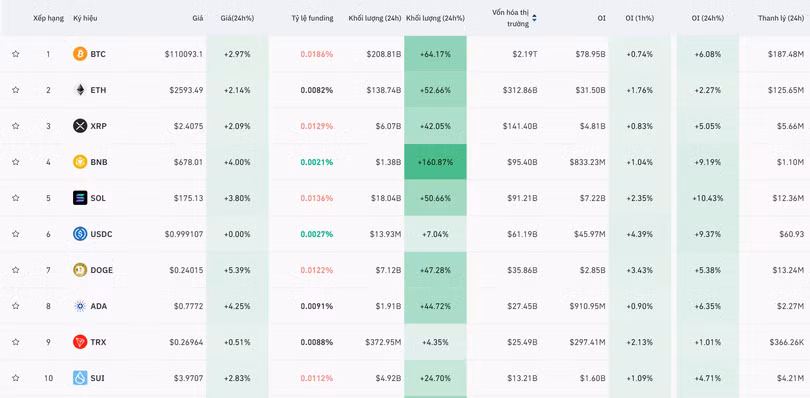The height and width of the screenshot is (398, 810).
Task: Click the TRX coin icon
Action: 80,342
